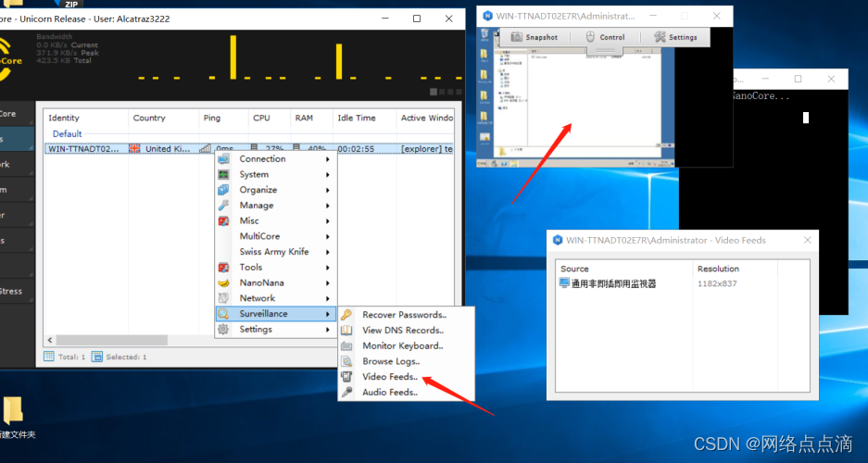Screen dimensions: 868x463
Task: Click the Default group label
Action: [67, 134]
